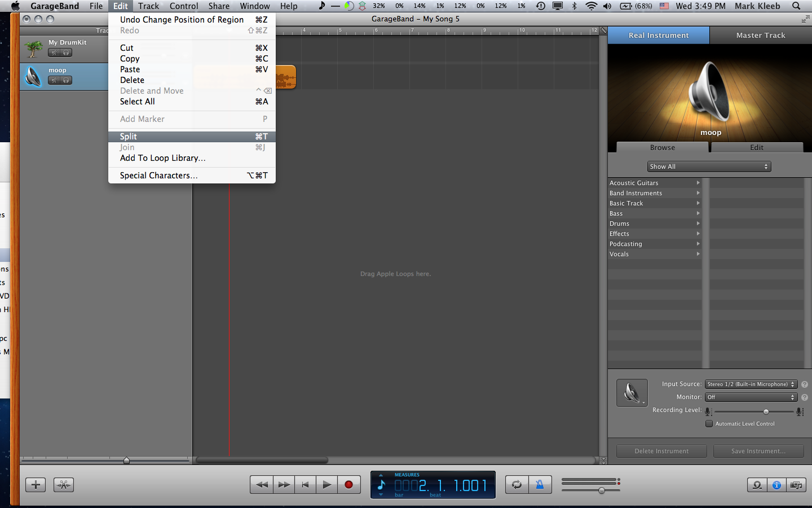Click the LCD note mode icon
Viewport: 812px width, 508px height.
click(x=381, y=485)
